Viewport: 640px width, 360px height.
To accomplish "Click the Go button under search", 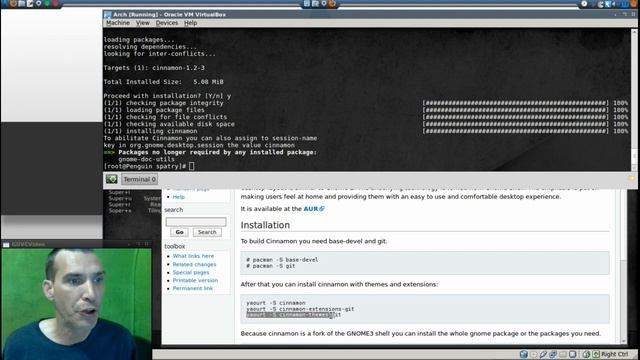I will coord(179,232).
